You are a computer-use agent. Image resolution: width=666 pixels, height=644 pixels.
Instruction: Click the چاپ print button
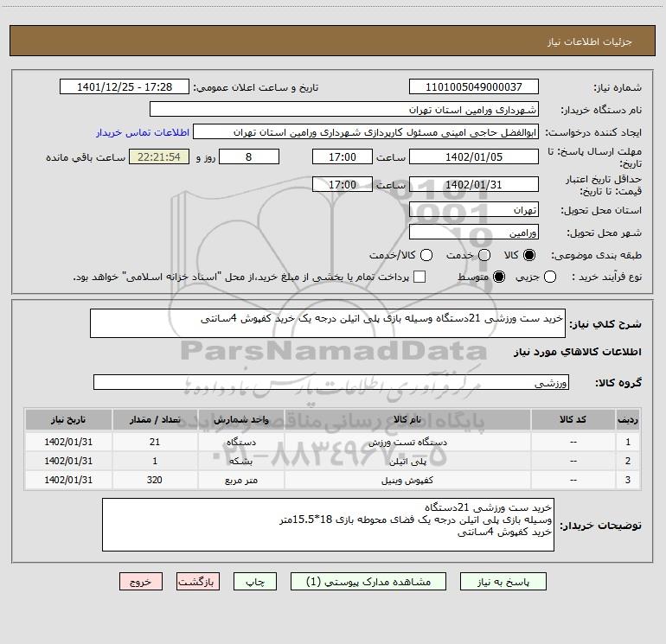(x=255, y=581)
